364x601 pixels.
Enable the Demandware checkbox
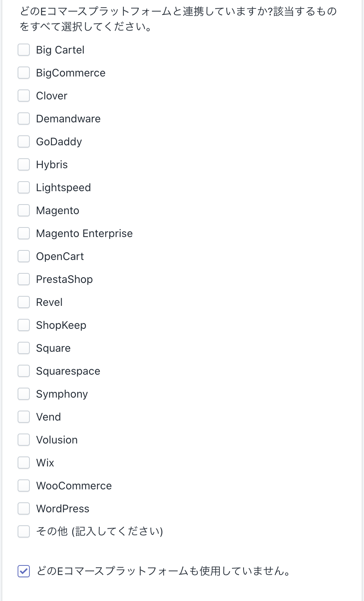coord(24,119)
